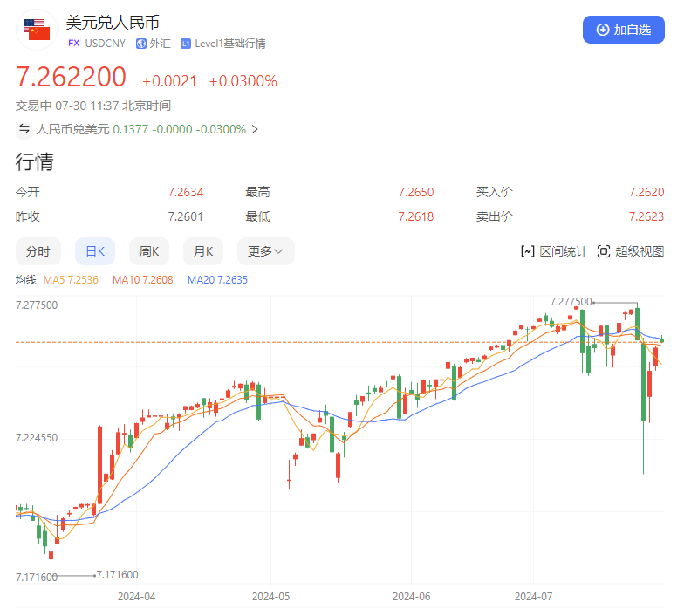Click the 今开 value 7.2634
Viewport: 684px width, 616px height.
click(185, 192)
